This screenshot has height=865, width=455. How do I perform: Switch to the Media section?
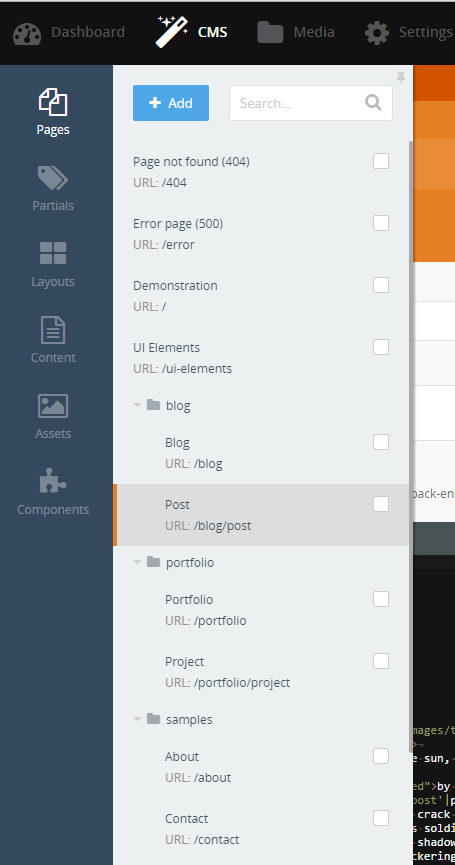[296, 33]
